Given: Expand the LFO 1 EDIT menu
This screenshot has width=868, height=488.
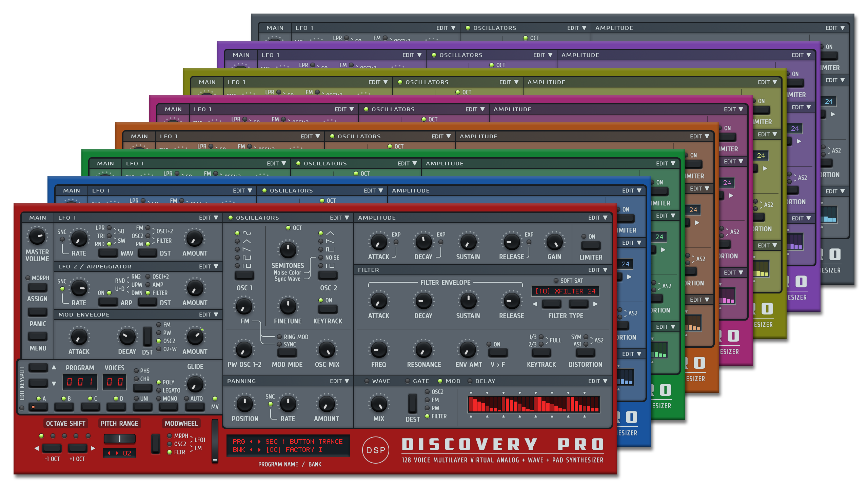Looking at the screenshot, I should pos(209,218).
